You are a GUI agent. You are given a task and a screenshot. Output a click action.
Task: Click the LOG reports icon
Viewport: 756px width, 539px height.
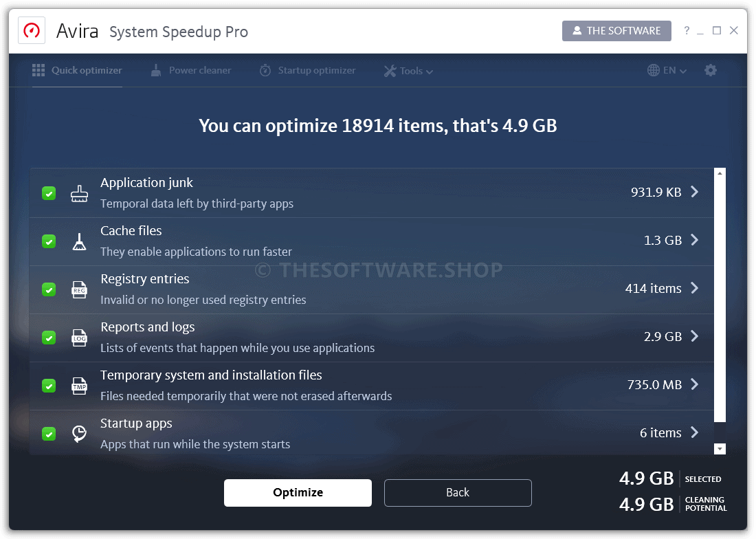click(x=79, y=338)
